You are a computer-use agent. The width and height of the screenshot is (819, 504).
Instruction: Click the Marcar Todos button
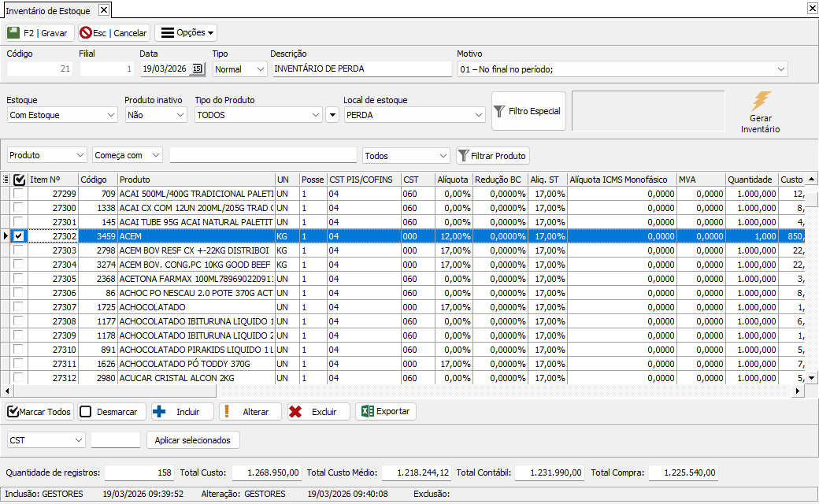click(39, 412)
